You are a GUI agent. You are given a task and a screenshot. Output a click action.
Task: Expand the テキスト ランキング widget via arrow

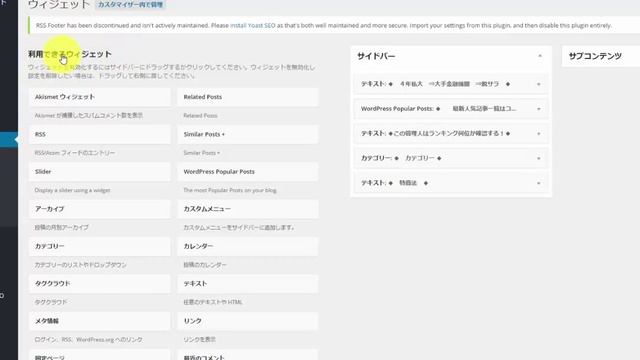[539, 133]
